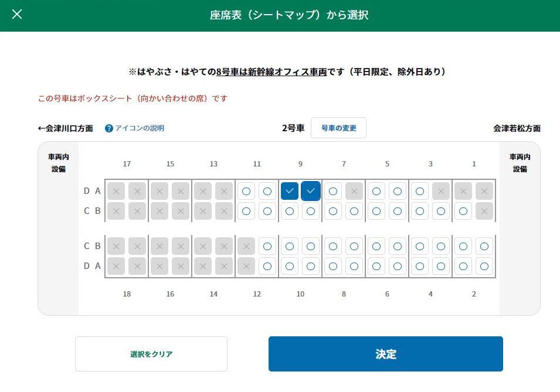Close the seat map dialog with X
Viewport: 560px width, 392px height.
(17, 14)
